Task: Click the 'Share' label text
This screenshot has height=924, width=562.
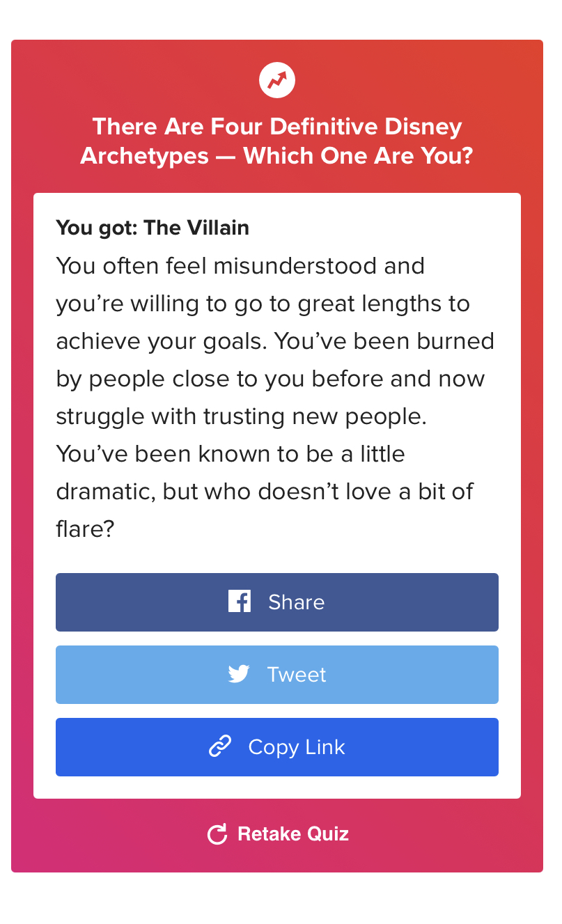Action: tap(297, 602)
